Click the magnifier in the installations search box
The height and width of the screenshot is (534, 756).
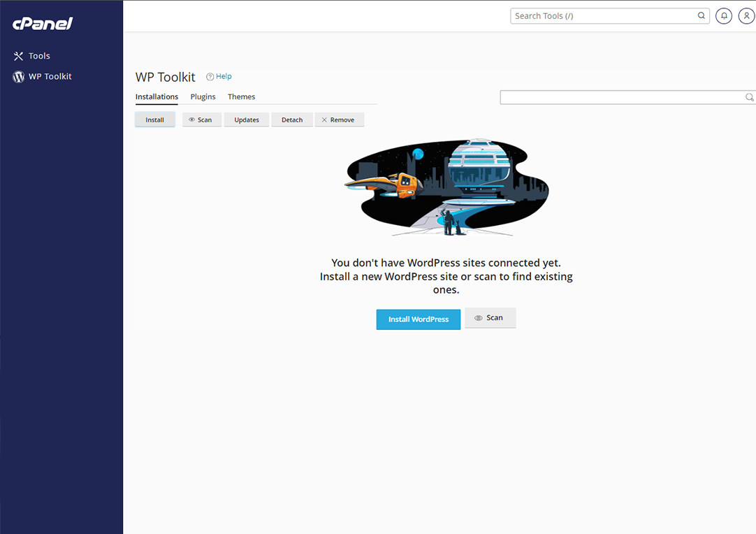(x=748, y=97)
